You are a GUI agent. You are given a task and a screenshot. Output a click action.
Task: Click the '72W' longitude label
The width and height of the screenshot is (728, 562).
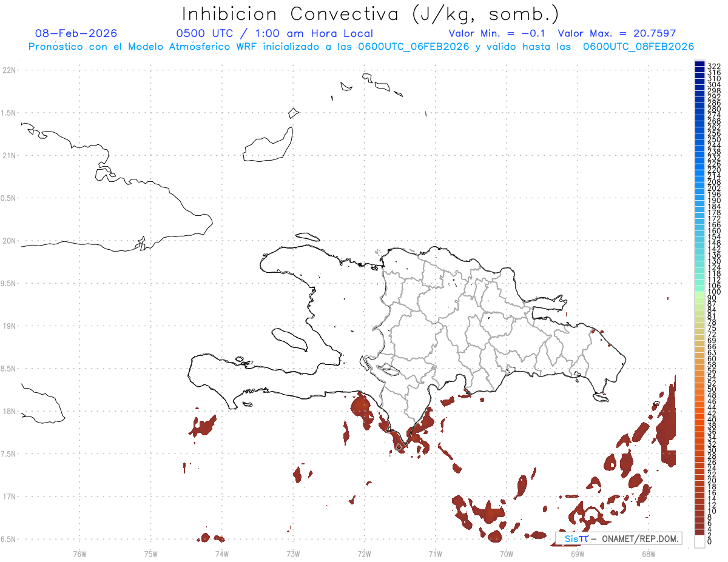(364, 553)
